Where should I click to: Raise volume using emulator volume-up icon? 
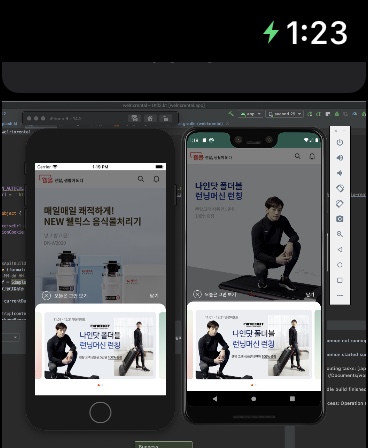point(340,158)
